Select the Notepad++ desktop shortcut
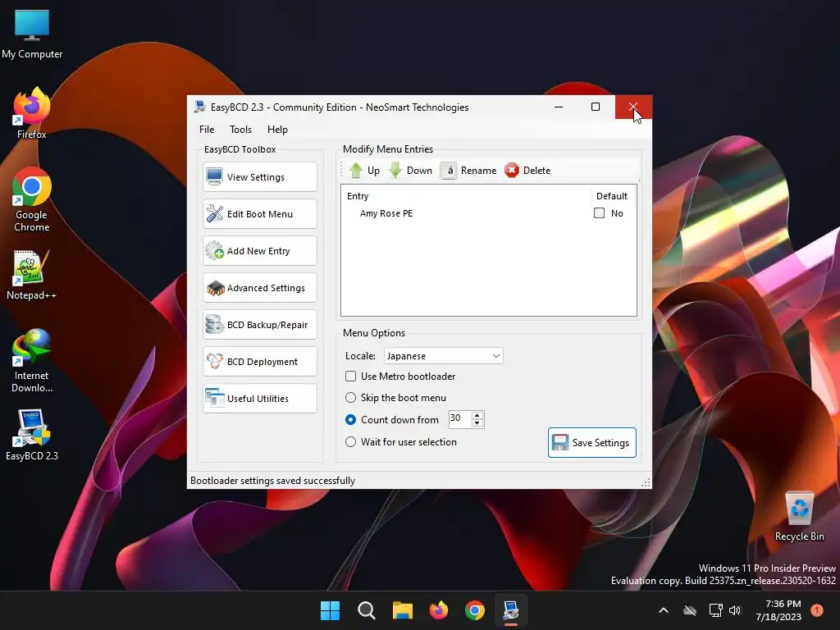 32,275
